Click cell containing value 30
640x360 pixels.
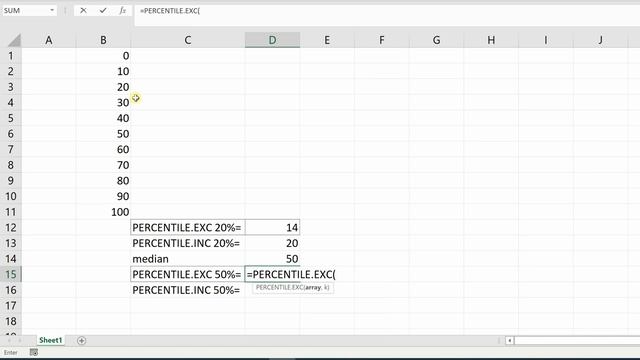(103, 102)
